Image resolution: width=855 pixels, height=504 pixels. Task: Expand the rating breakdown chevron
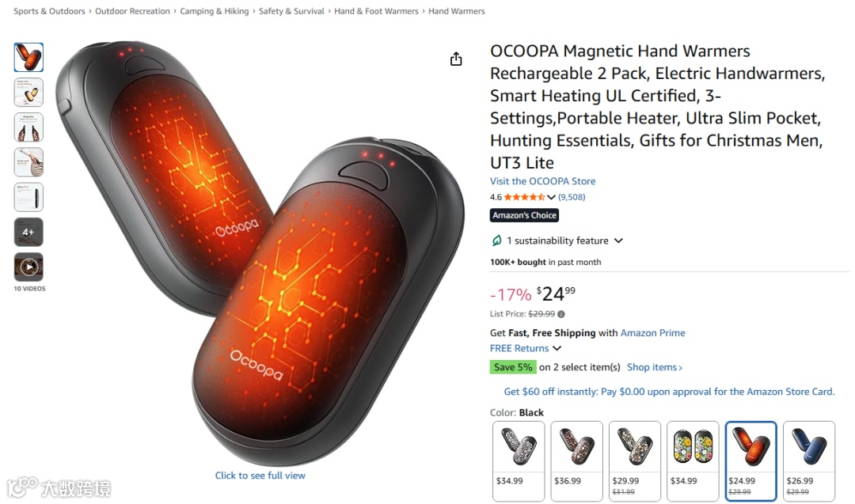pyautogui.click(x=551, y=197)
